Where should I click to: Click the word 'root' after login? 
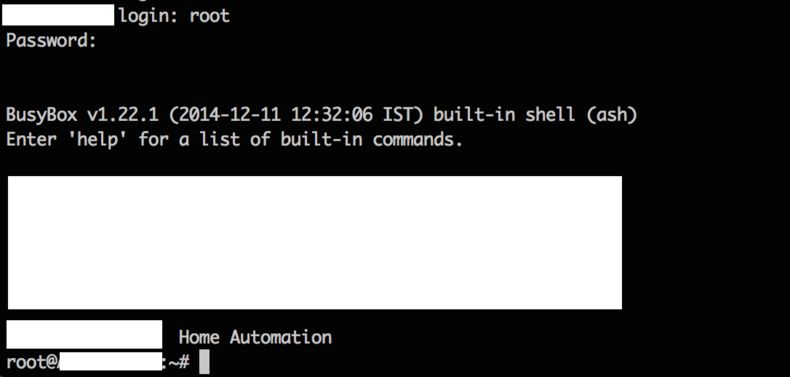pyautogui.click(x=210, y=16)
